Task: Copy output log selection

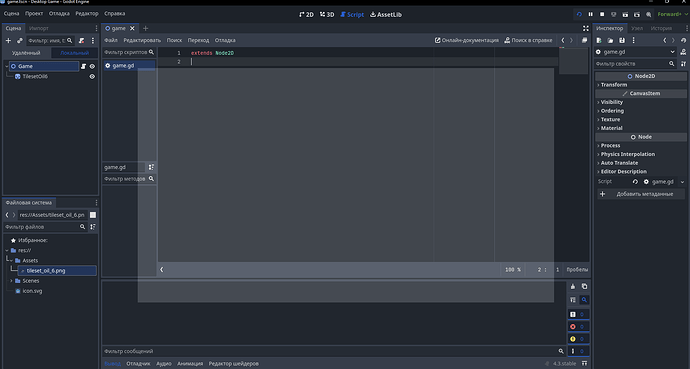Action: point(584,286)
